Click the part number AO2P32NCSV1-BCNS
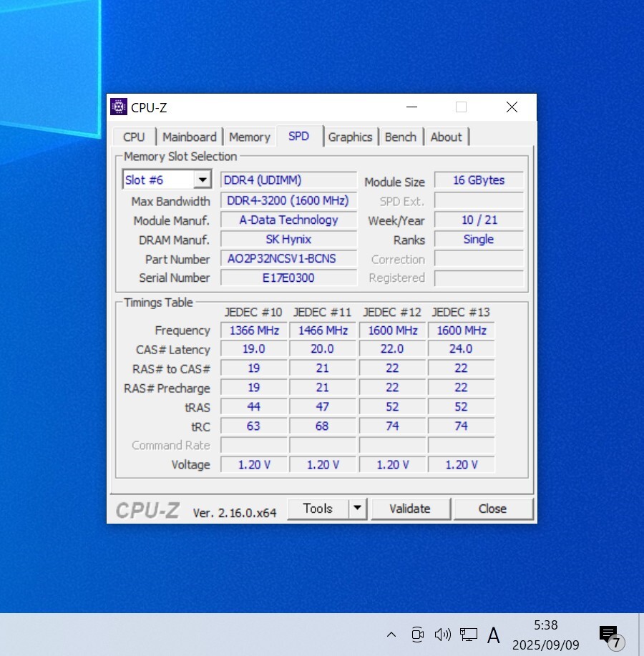 click(289, 258)
